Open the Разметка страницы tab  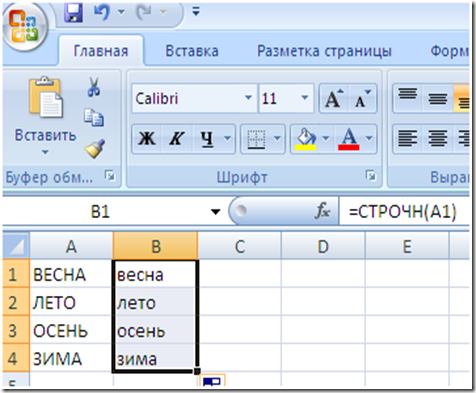324,51
